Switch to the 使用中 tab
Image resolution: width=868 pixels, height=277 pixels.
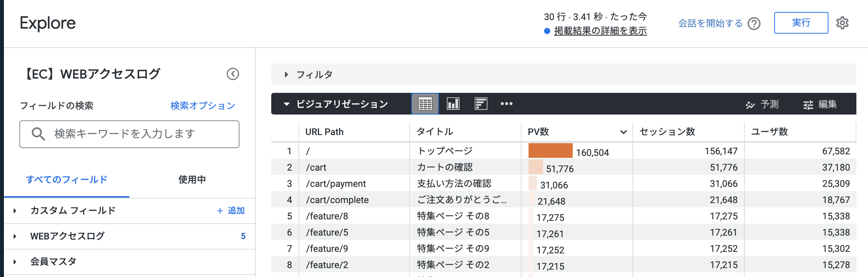point(192,180)
